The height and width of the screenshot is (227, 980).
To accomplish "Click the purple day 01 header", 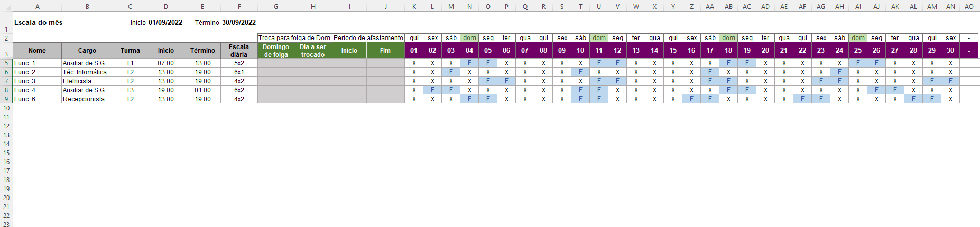I will point(414,51).
